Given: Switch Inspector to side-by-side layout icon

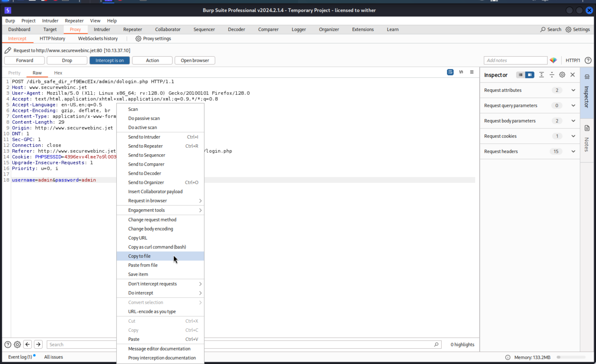Looking at the screenshot, I should [x=530, y=75].
